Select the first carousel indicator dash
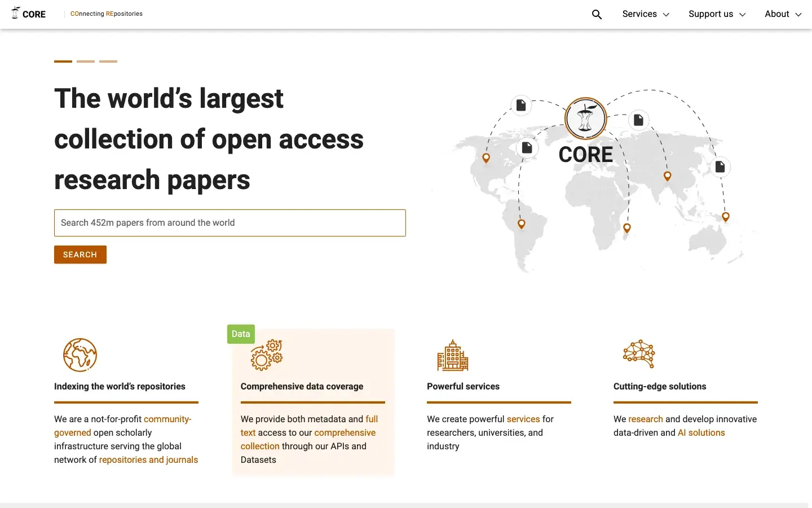812x508 pixels. coord(63,61)
